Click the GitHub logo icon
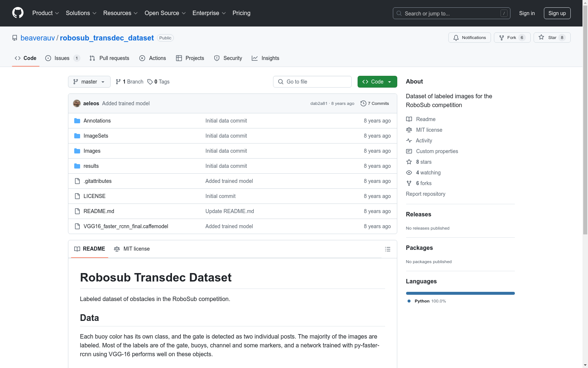The image size is (588, 368). click(18, 13)
